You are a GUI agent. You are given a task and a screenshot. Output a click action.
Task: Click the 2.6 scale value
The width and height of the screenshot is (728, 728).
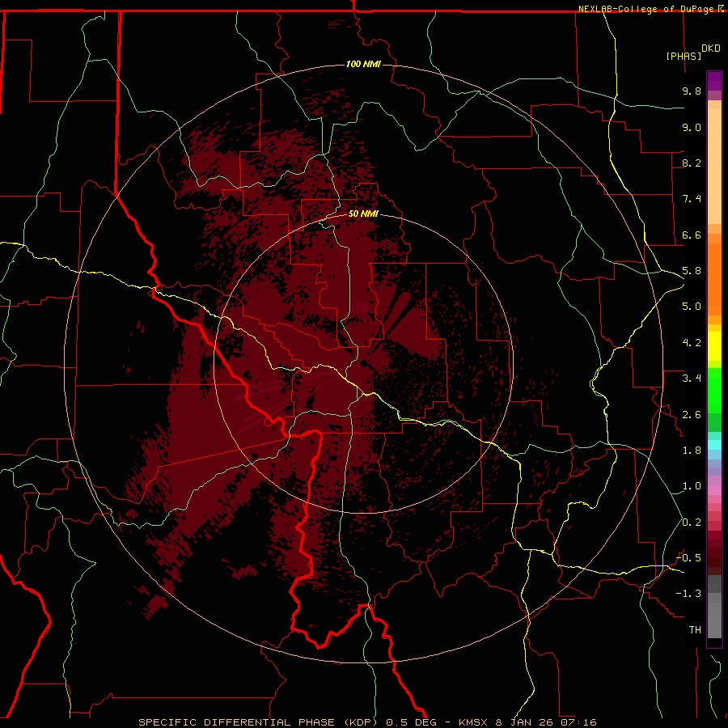[x=692, y=415]
